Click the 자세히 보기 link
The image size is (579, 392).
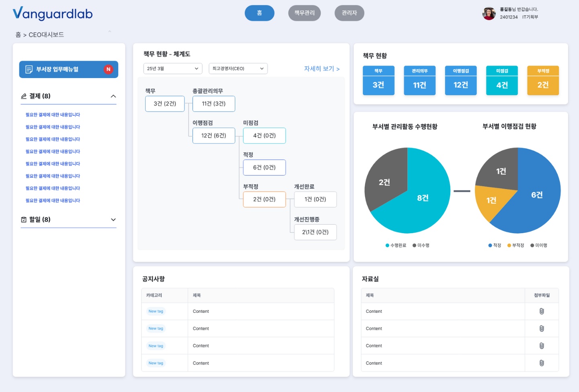pos(322,69)
